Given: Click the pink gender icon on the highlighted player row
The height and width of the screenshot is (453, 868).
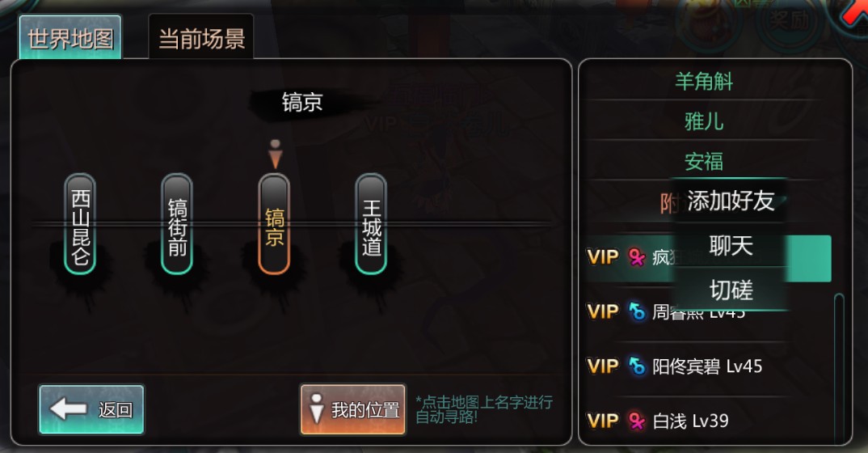Looking at the screenshot, I should tap(637, 257).
